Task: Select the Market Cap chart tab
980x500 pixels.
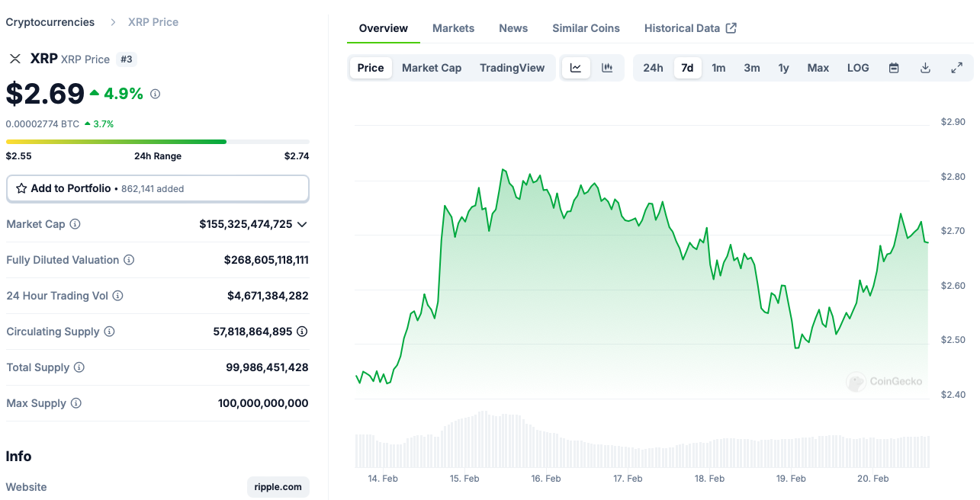Action: pyautogui.click(x=432, y=67)
